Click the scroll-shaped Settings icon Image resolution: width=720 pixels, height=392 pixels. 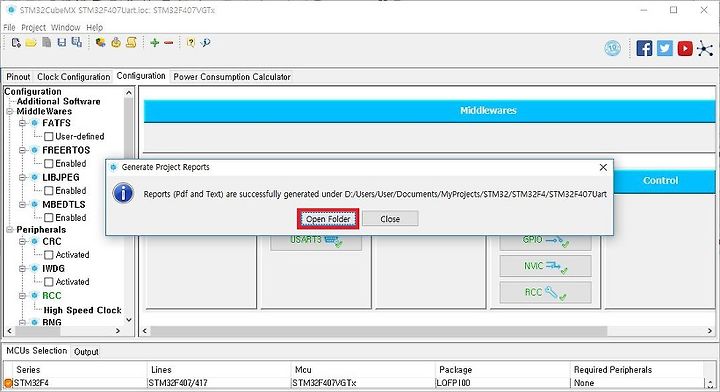(131, 43)
